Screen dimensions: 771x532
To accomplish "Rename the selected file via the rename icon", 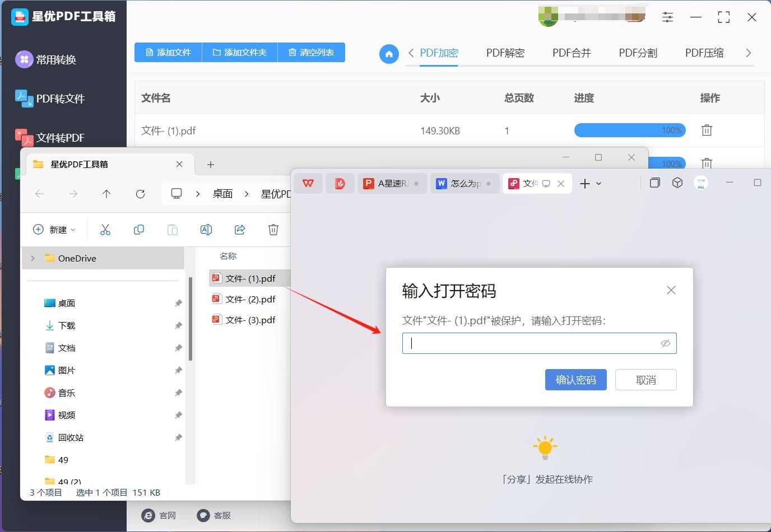I will pyautogui.click(x=206, y=230).
